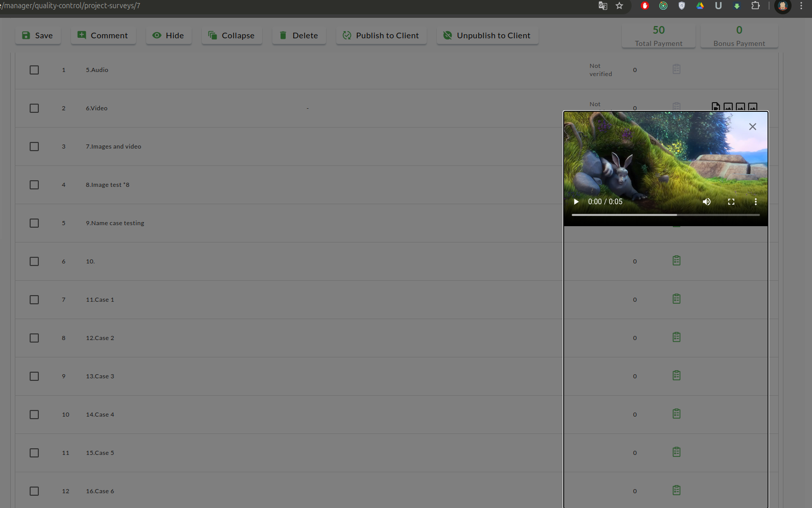Open the browser Extensions puzzle menu

coord(755,6)
